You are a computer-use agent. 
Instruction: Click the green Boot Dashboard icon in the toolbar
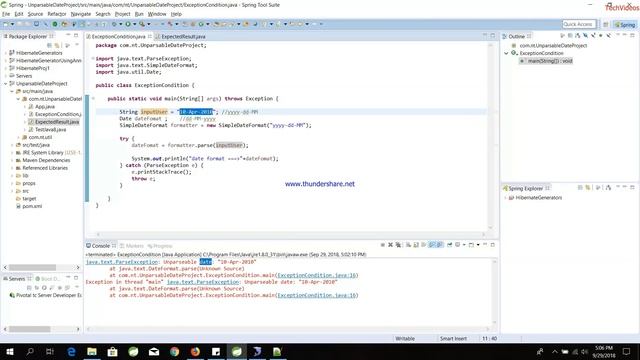54,24
